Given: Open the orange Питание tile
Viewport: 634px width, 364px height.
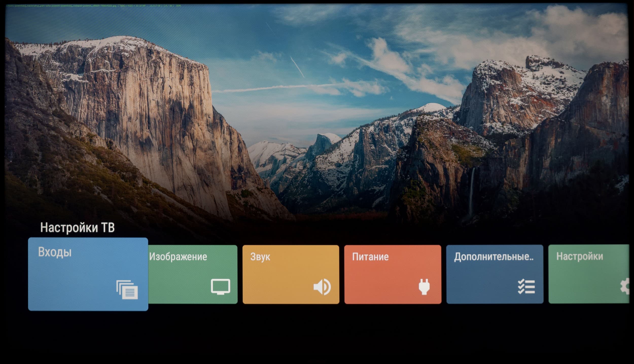Looking at the screenshot, I should [x=393, y=274].
